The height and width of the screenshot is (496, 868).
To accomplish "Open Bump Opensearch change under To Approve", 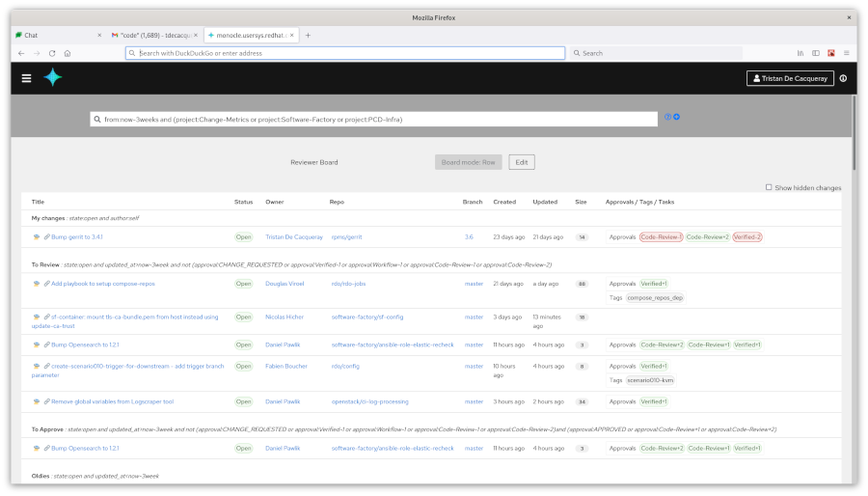I will (85, 449).
